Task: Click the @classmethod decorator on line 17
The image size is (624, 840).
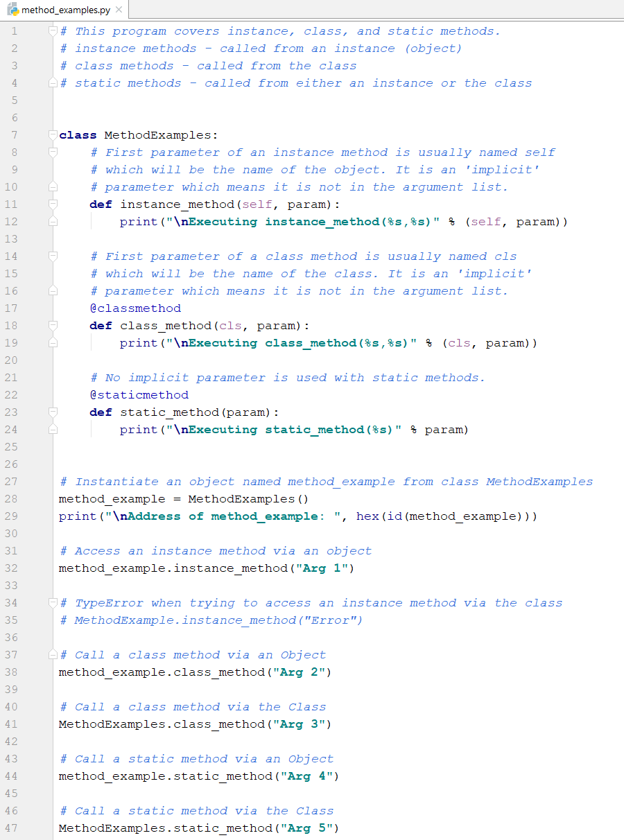Action: coord(135,308)
